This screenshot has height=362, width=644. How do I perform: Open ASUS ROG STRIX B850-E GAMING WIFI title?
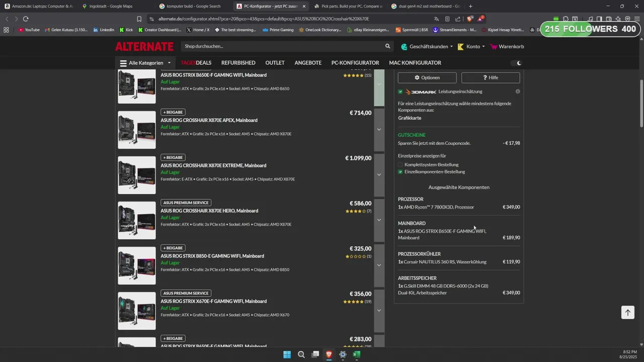coord(212,256)
